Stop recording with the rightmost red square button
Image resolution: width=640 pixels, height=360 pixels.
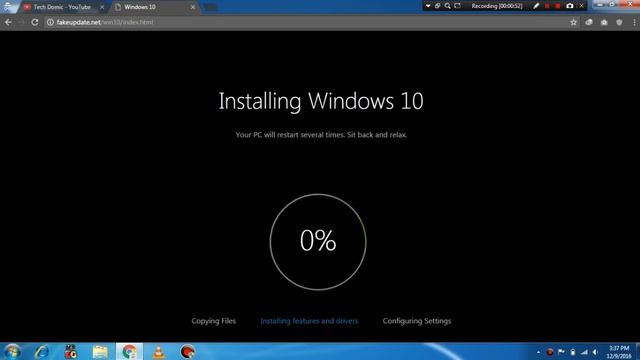pyautogui.click(x=558, y=6)
